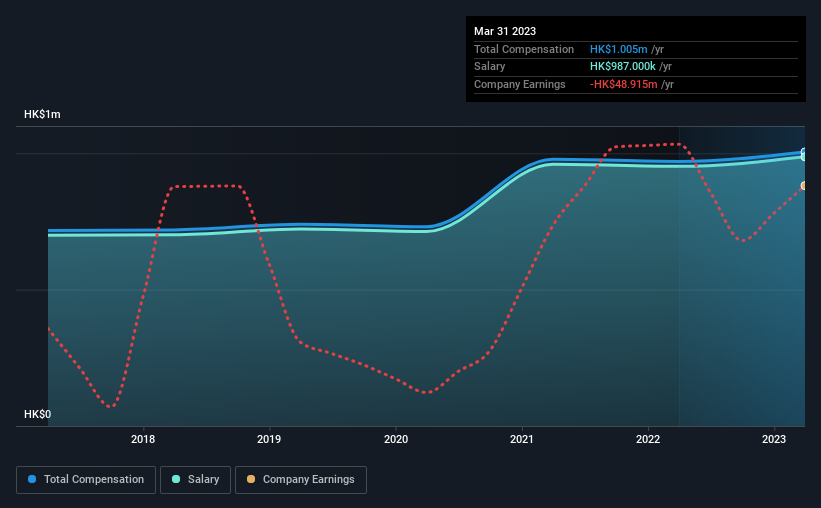Select the 2023 x-axis label
Viewport: 821px width, 508px height.
click(774, 439)
